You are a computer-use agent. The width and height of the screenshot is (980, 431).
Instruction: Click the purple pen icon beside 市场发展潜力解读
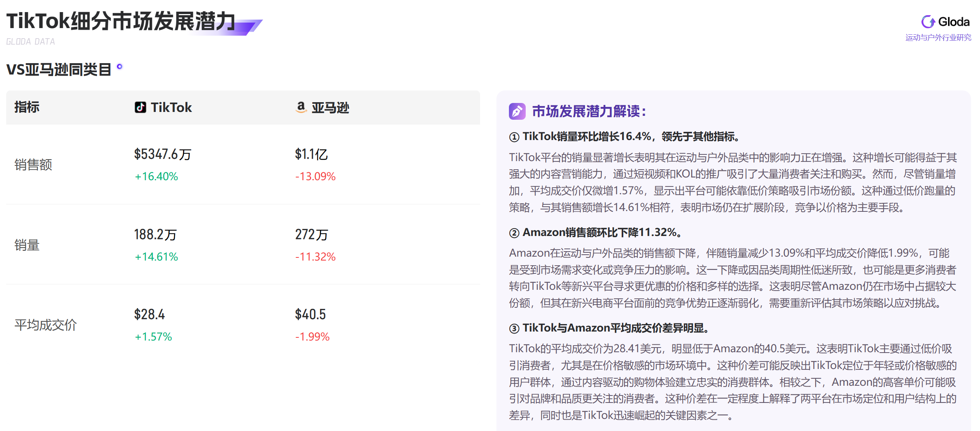(517, 112)
